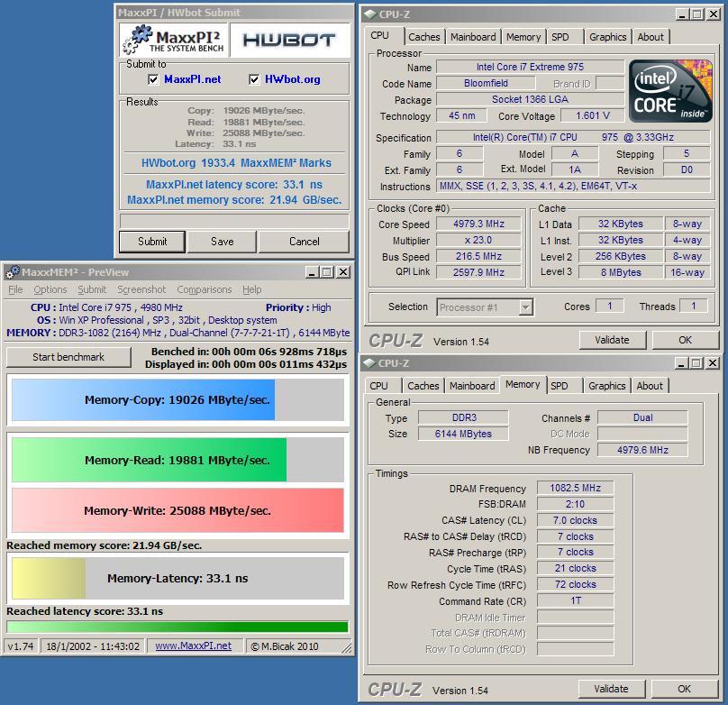Close the MaxxMEM² PreView window
Viewport: 728px width, 705px height.
tap(342, 272)
